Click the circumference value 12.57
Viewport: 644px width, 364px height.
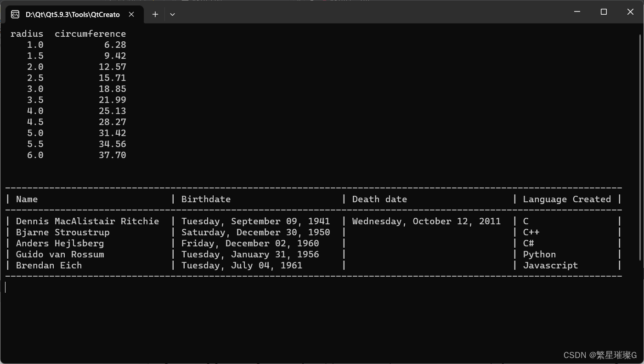click(112, 67)
